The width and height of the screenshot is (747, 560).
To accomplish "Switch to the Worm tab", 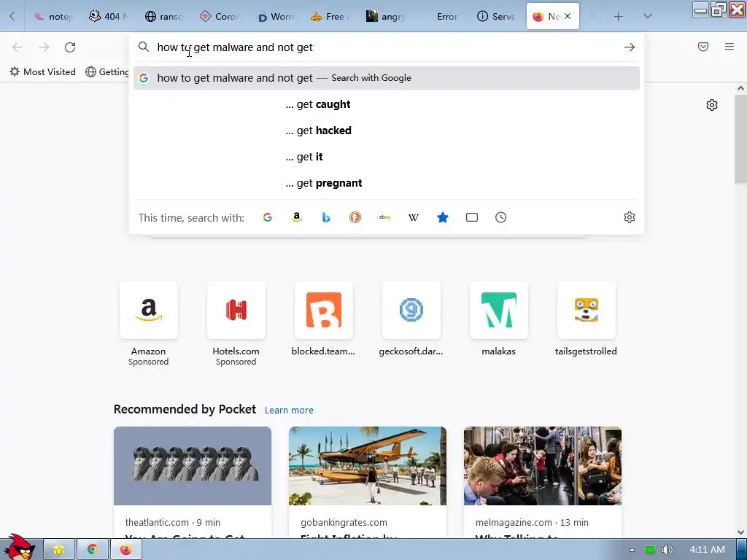I will point(275,16).
